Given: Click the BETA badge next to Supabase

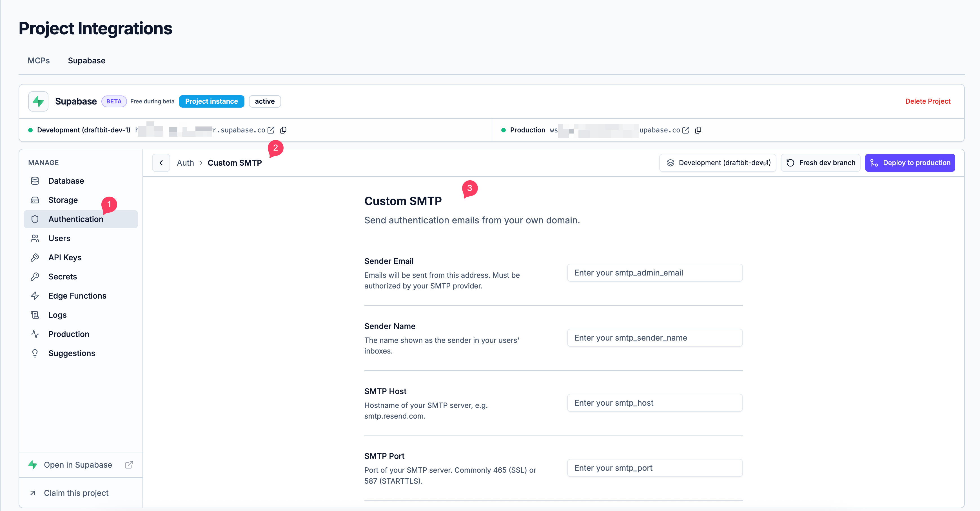Looking at the screenshot, I should 114,101.
